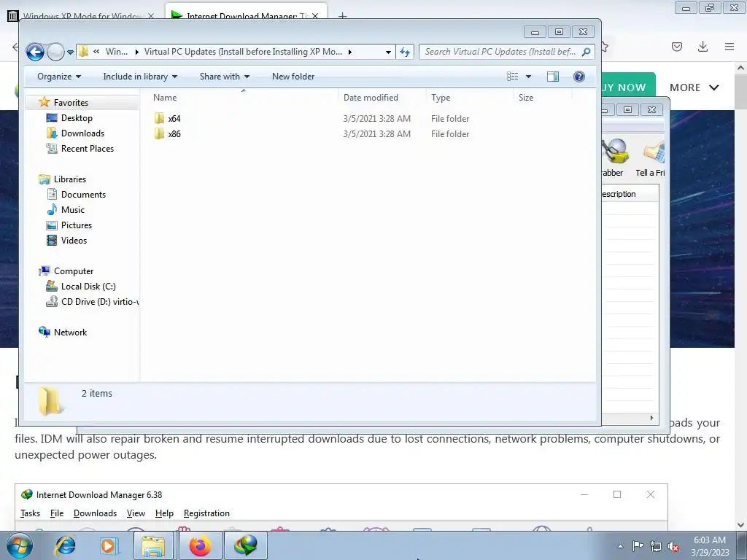Sort by the Date modified column header

[x=371, y=98]
